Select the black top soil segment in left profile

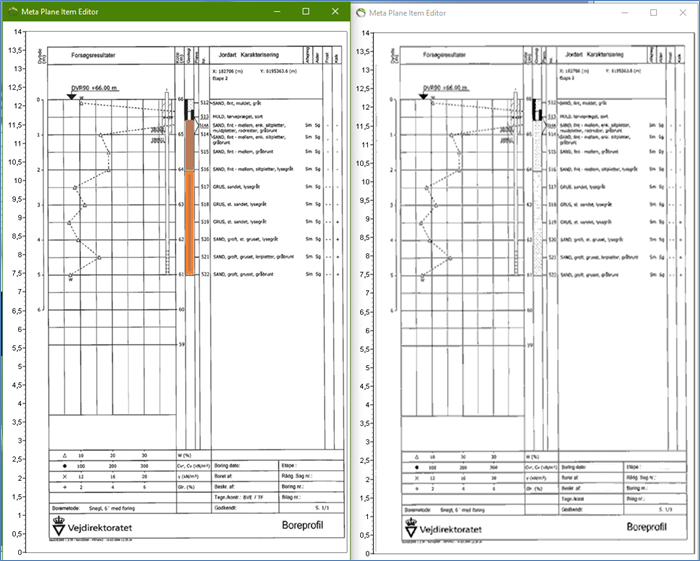(x=188, y=110)
